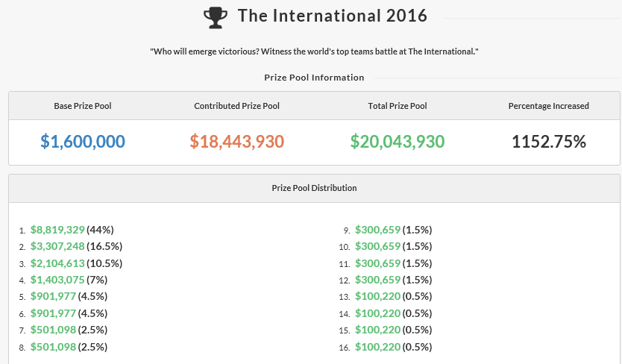
Task: Click ninth place prize $300,659
Action: coord(377,230)
